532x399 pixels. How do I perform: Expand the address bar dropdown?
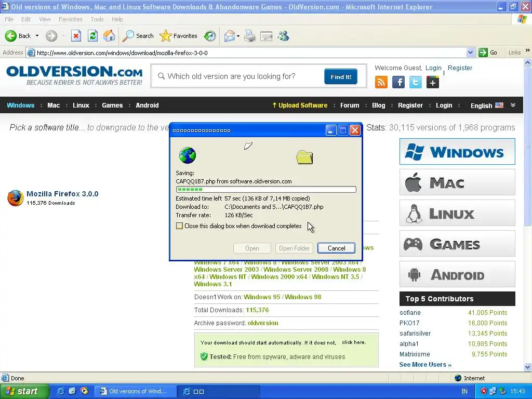coord(470,52)
